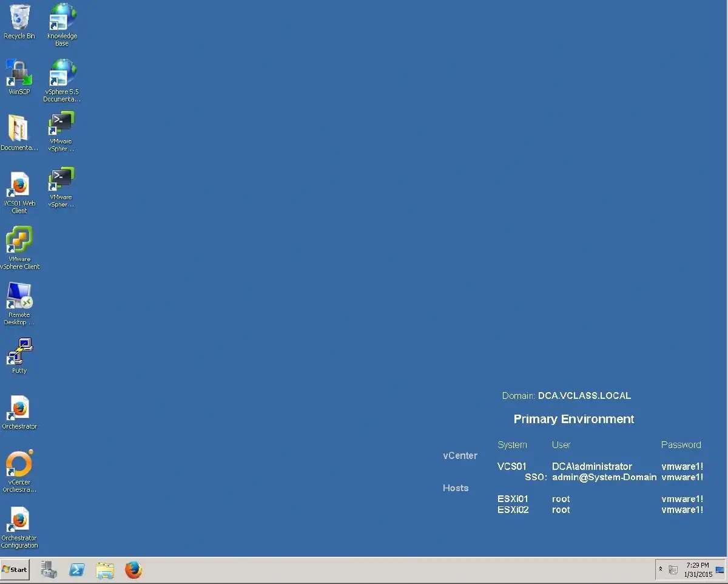Select the Documentation folder icon on desktop
728x584 pixels.
click(18, 129)
